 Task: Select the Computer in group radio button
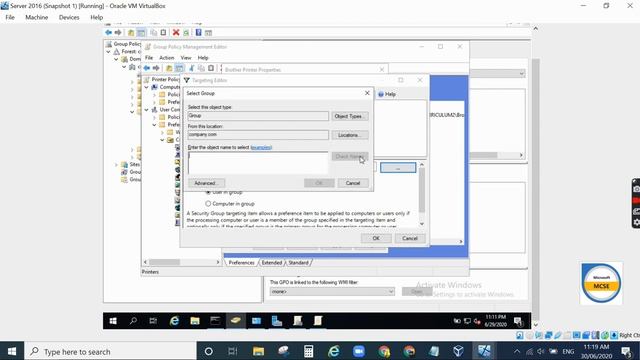[208, 203]
